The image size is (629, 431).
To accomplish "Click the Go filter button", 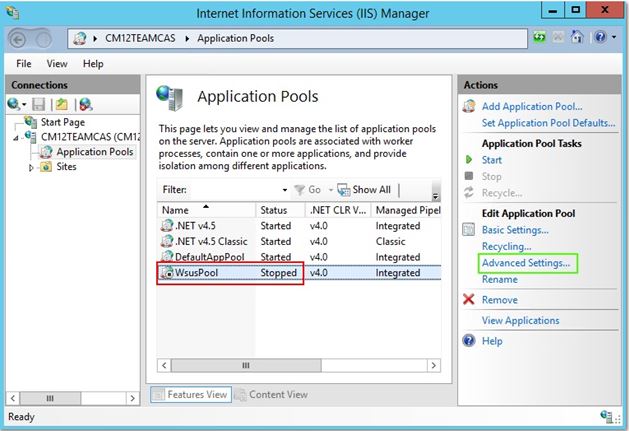I will click(x=308, y=190).
